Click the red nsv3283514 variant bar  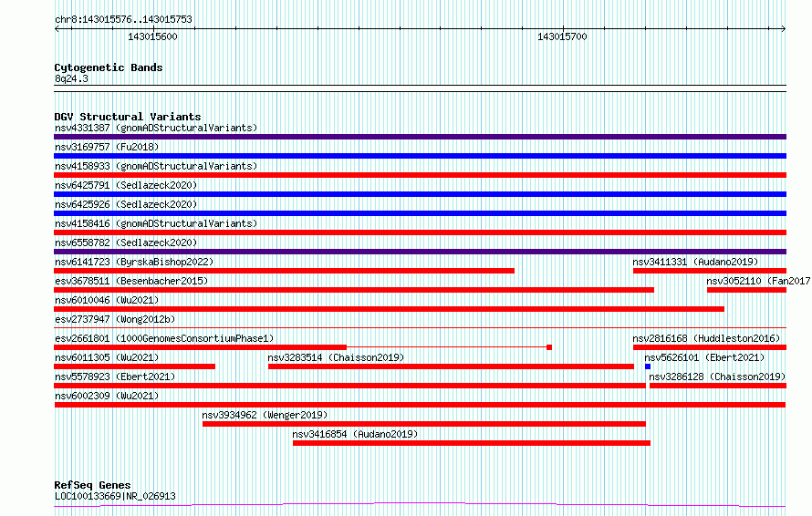(451, 366)
